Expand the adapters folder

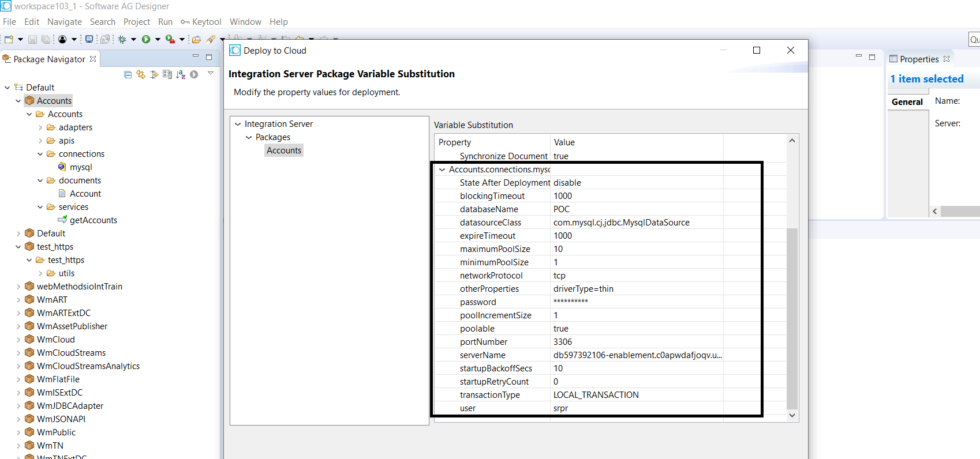click(x=40, y=127)
